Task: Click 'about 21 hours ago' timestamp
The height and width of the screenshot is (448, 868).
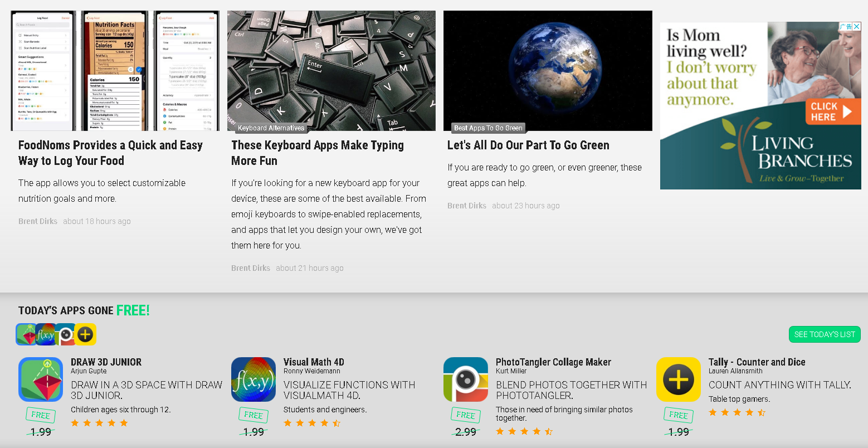Action: (x=310, y=268)
